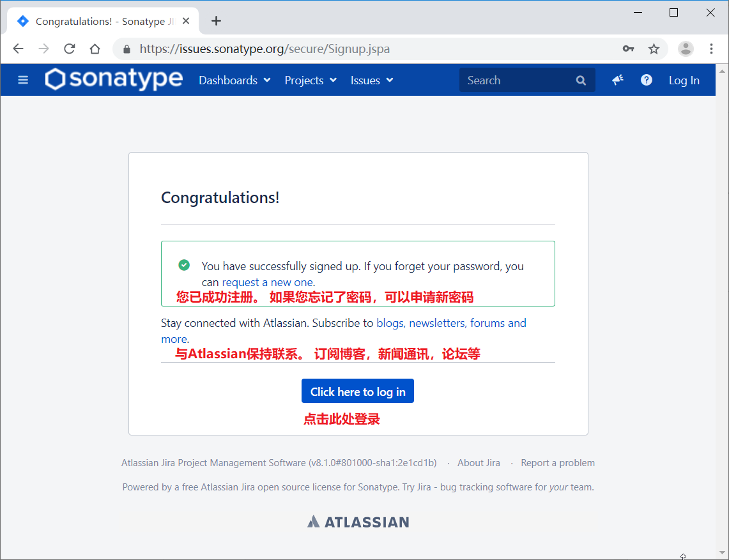Image resolution: width=729 pixels, height=560 pixels.
Task: Open the feedback megaphone icon
Action: 617,80
